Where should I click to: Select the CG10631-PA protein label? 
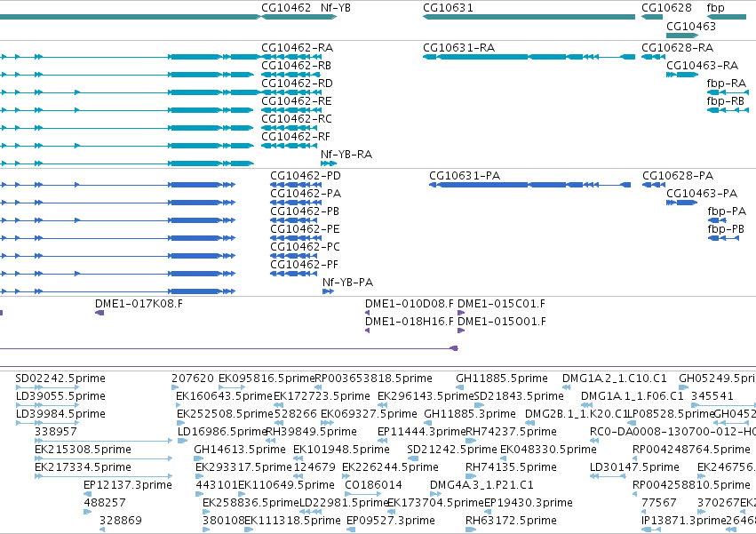pyautogui.click(x=465, y=176)
